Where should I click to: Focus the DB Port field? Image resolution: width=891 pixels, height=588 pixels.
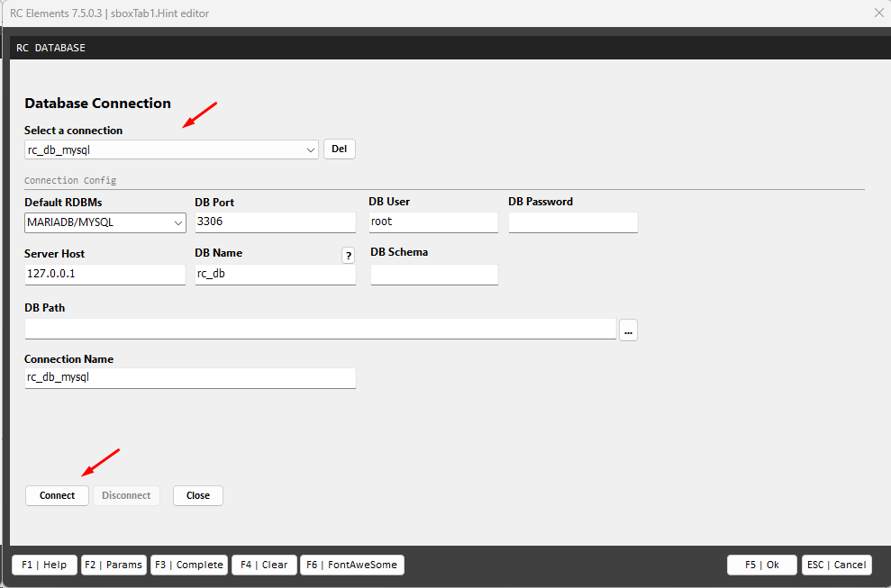point(275,222)
